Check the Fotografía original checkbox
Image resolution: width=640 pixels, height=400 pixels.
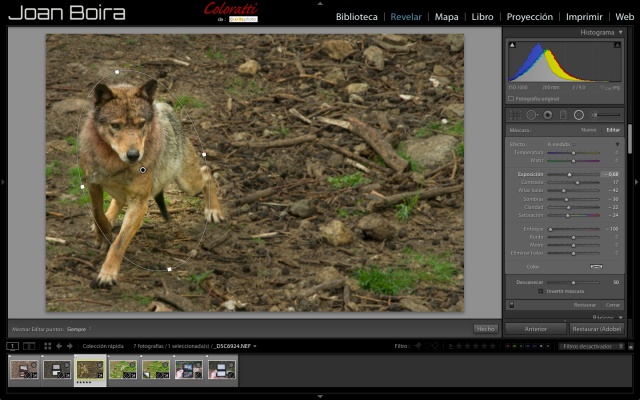pyautogui.click(x=511, y=99)
